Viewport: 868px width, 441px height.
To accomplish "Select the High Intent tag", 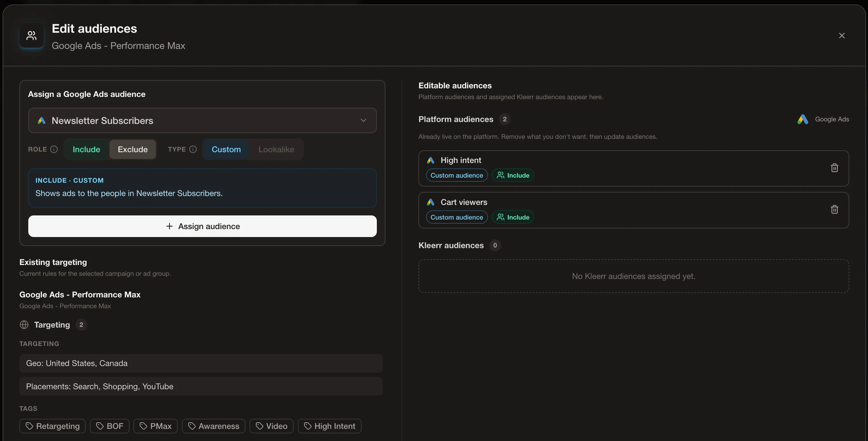I will pos(330,426).
